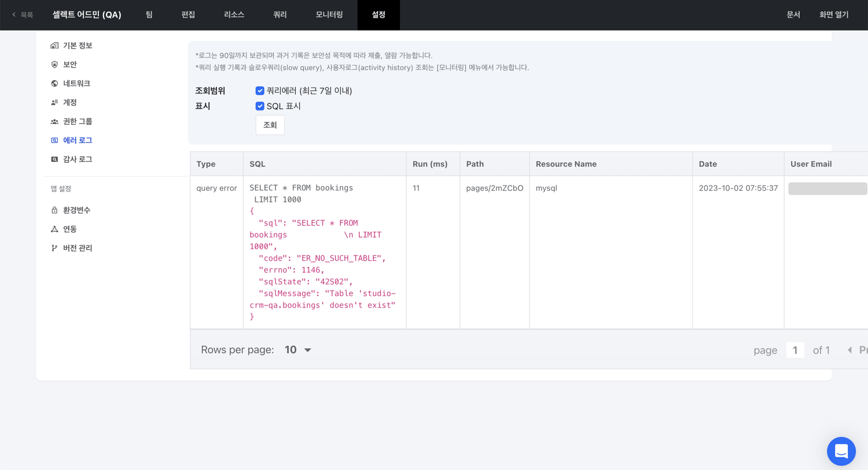Click the 에러 로그 icon in the sidebar
Screen dimensions: 868x470
point(54,140)
